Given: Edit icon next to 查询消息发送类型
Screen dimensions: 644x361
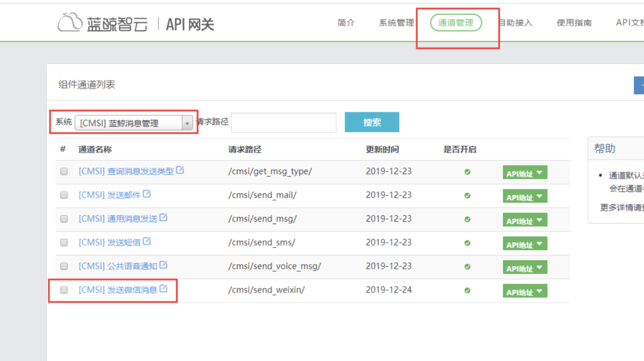Looking at the screenshot, I should point(180,170).
